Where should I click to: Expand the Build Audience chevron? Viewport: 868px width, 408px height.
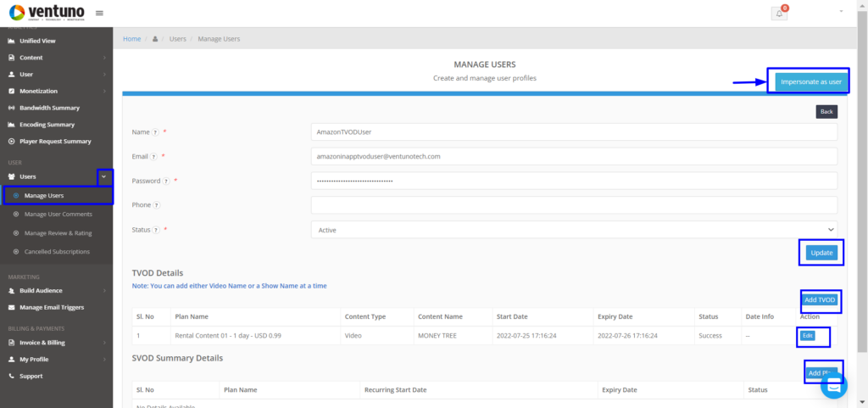tap(104, 291)
